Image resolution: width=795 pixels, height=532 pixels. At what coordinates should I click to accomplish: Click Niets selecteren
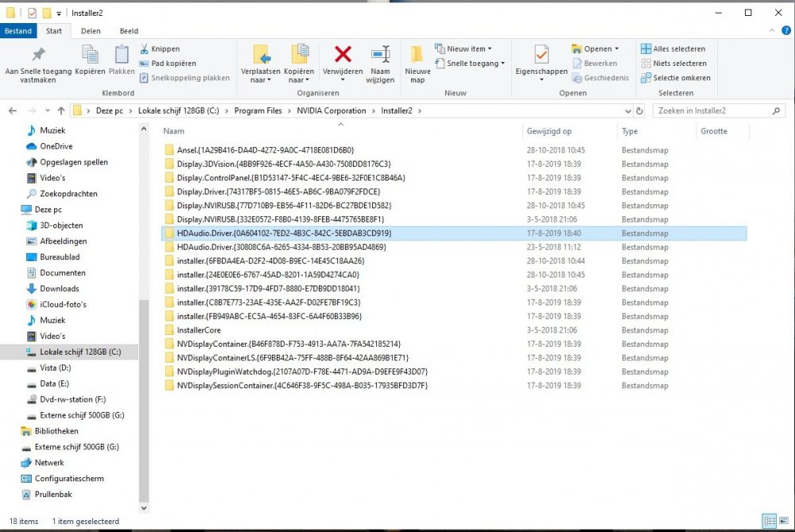tap(674, 64)
